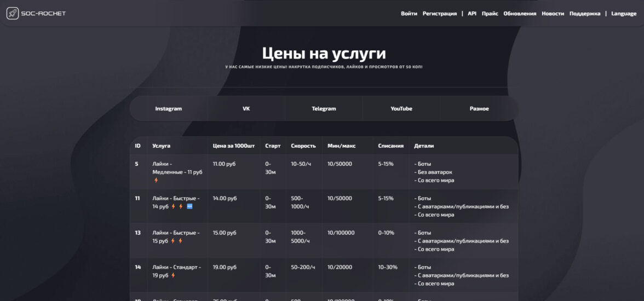Click the Цены на услуги heading
This screenshot has height=301, width=644.
coord(324,54)
